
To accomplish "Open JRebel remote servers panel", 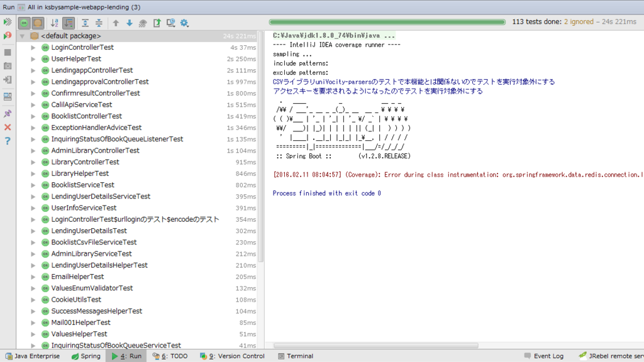I will [x=611, y=356].
